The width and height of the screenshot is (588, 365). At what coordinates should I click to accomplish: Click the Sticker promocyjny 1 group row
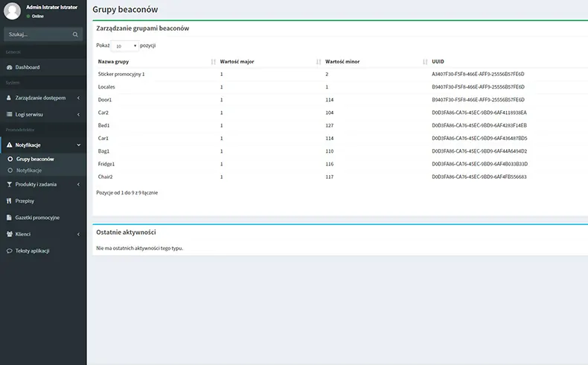121,74
